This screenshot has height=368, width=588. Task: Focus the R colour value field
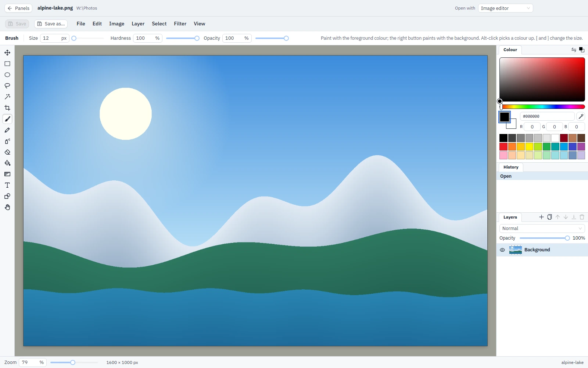pyautogui.click(x=532, y=127)
